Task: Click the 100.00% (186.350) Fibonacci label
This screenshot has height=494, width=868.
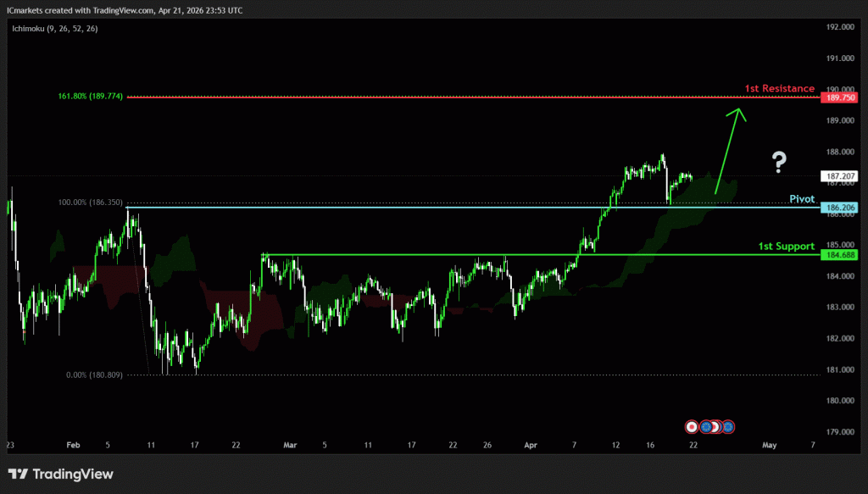Action: (90, 203)
